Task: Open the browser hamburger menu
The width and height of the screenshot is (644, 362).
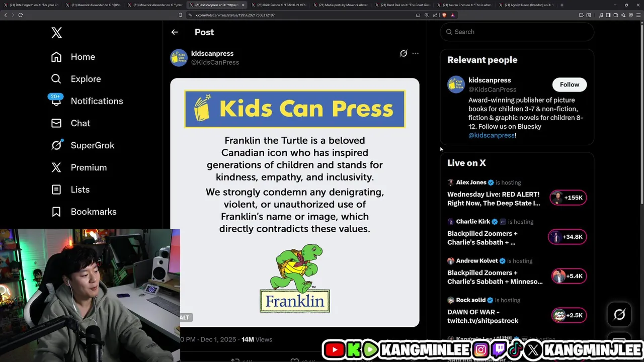Action: pyautogui.click(x=638, y=15)
